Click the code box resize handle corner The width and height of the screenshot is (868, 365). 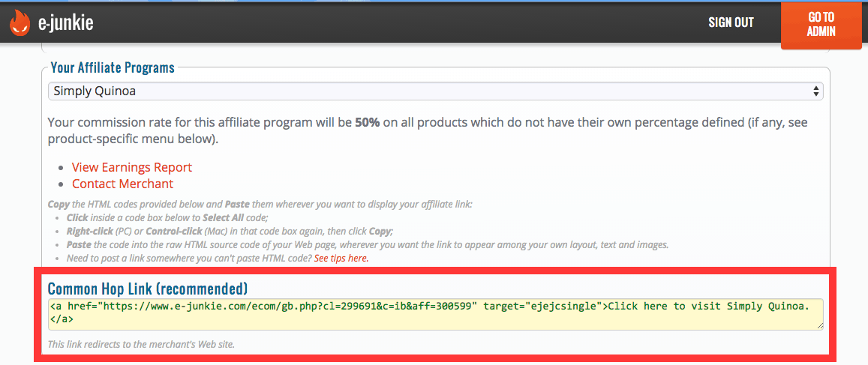[x=819, y=326]
